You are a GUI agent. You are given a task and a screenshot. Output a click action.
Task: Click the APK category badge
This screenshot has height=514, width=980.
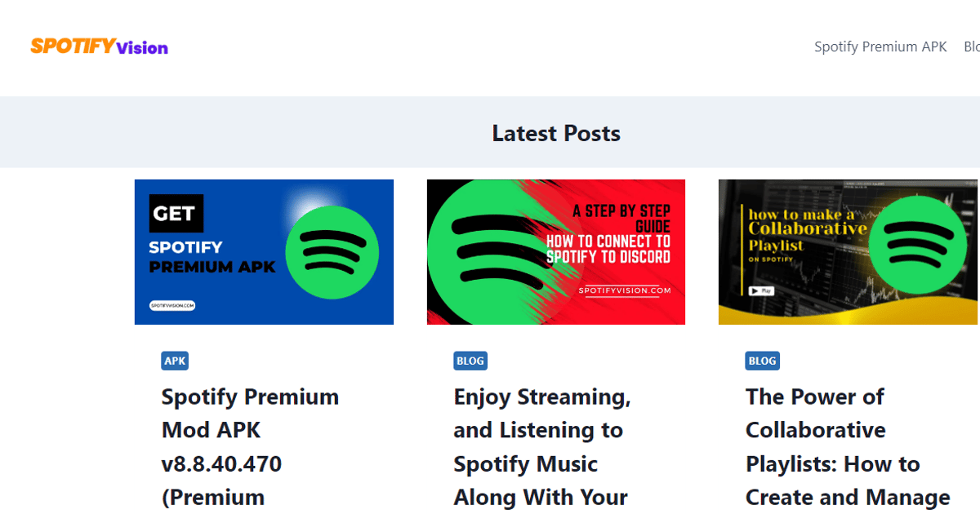tap(174, 360)
